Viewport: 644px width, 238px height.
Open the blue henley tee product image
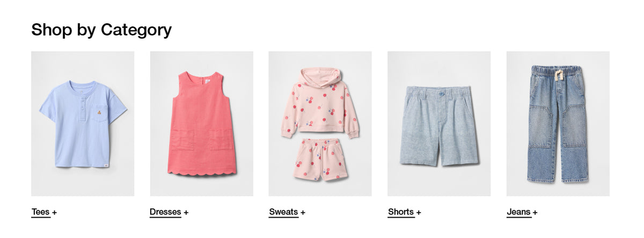(83, 124)
